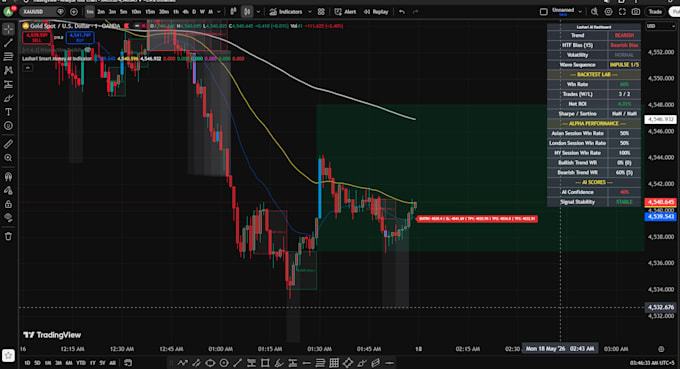Toggle candlestick chart style button
Screen dimensions: 680x369
[247, 12]
